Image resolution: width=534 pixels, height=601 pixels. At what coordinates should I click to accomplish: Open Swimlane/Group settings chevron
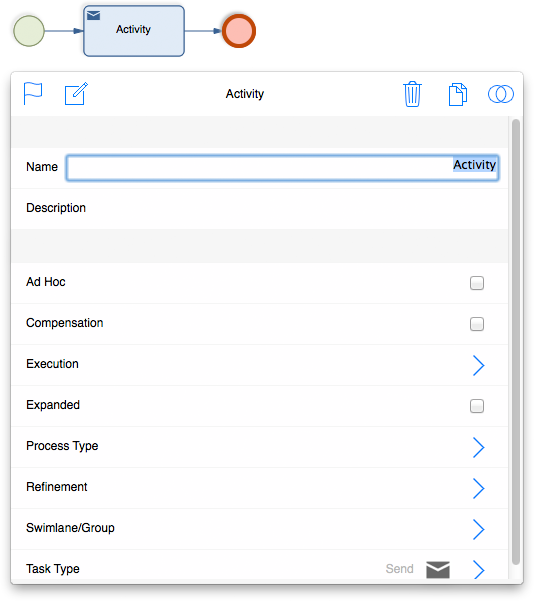pyautogui.click(x=478, y=529)
